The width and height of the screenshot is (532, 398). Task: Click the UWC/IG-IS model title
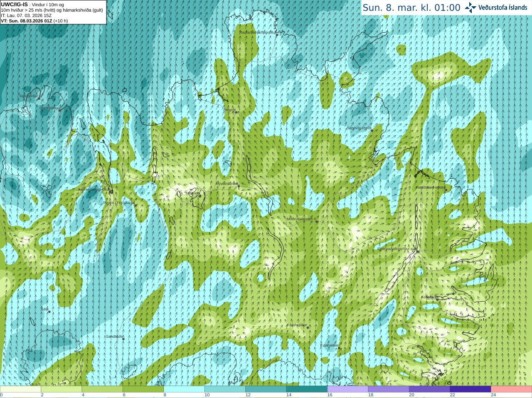point(14,5)
